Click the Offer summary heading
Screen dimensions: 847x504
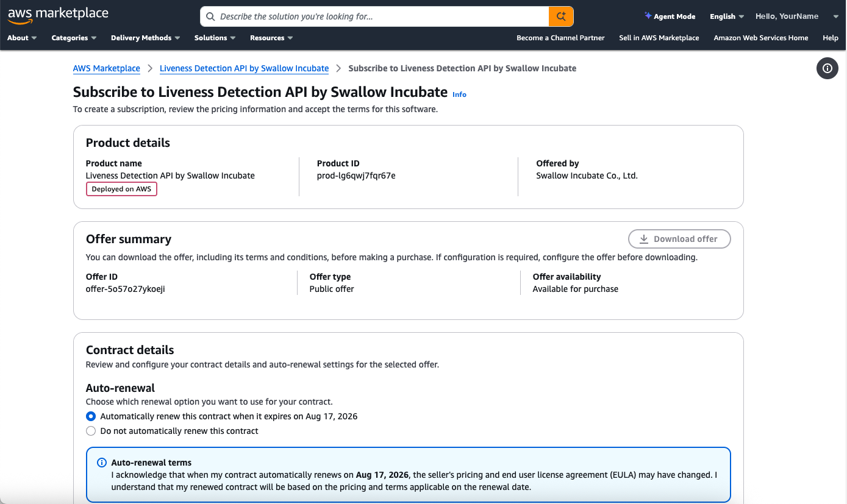pyautogui.click(x=129, y=239)
